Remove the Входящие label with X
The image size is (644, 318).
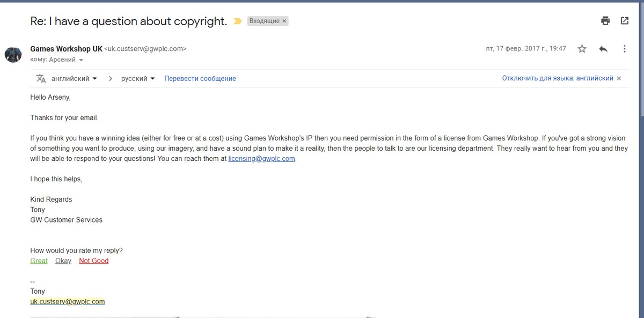point(284,21)
